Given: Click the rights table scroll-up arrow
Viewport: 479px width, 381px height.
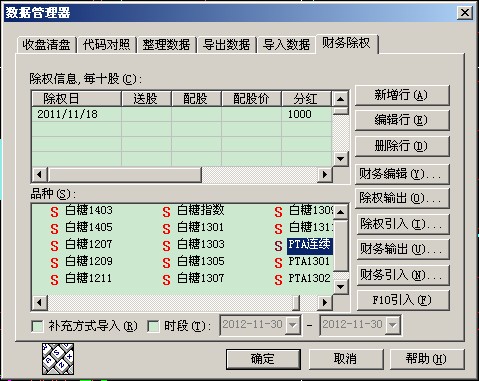Looking at the screenshot, I should 340,99.
